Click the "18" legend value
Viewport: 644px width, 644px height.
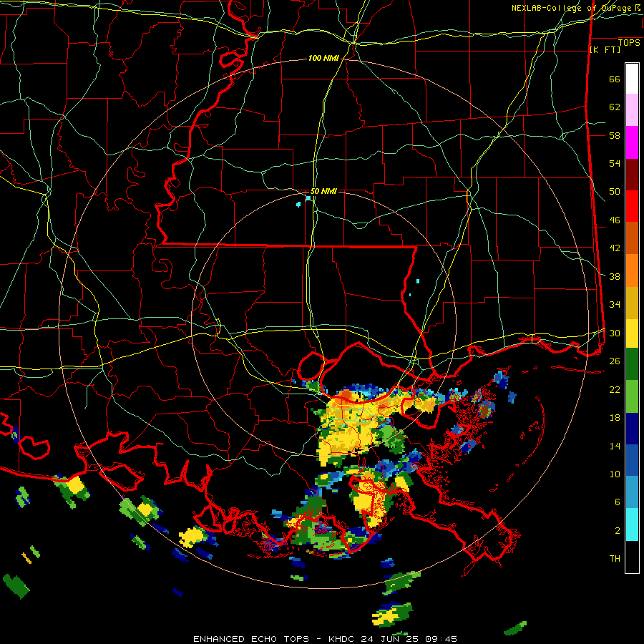pos(615,418)
